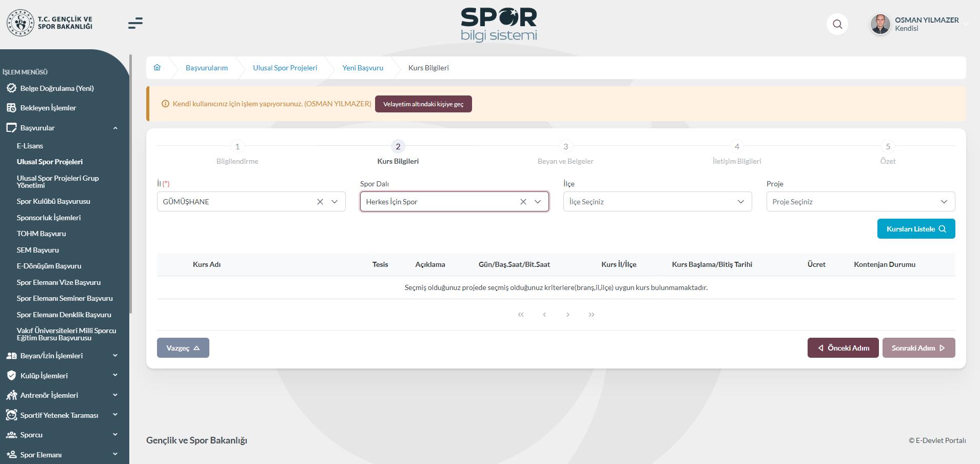Expand the Kulüp İşlemleri menu
The width and height of the screenshot is (980, 464).
tap(115, 376)
